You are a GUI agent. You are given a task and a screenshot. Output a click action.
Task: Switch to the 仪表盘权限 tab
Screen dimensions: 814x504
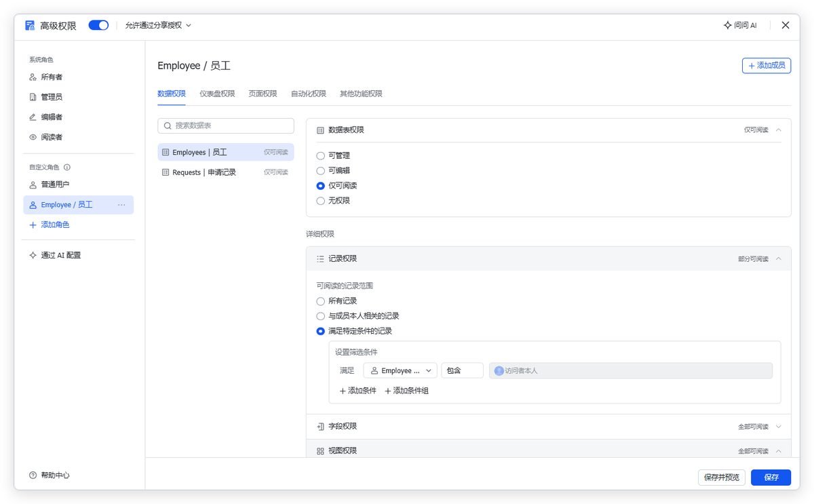[x=217, y=94]
